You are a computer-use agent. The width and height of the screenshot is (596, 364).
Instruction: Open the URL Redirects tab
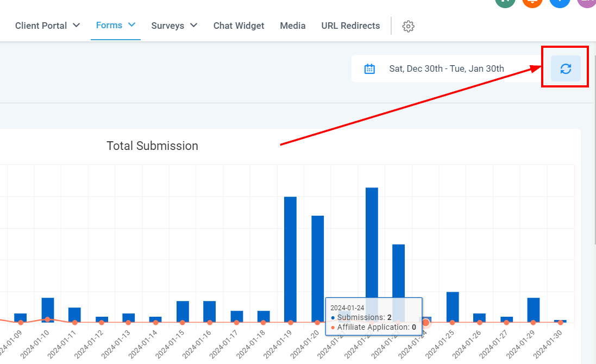[x=350, y=26]
